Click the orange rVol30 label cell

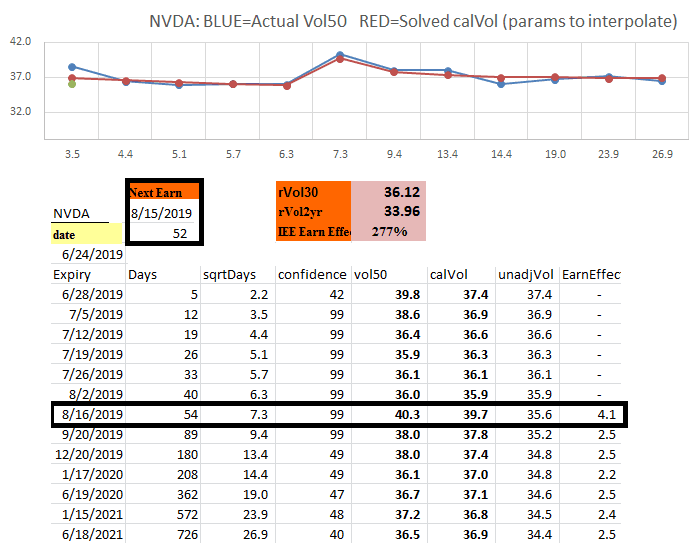313,192
